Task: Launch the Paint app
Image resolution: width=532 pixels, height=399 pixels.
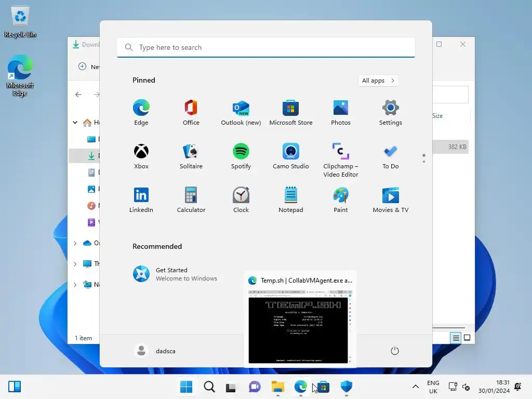Action: (341, 200)
